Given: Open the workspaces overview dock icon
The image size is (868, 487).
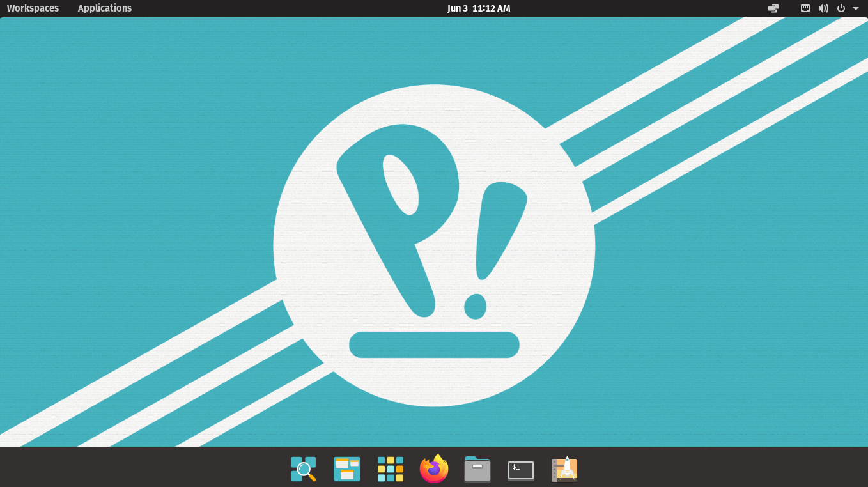Looking at the screenshot, I should click(346, 468).
